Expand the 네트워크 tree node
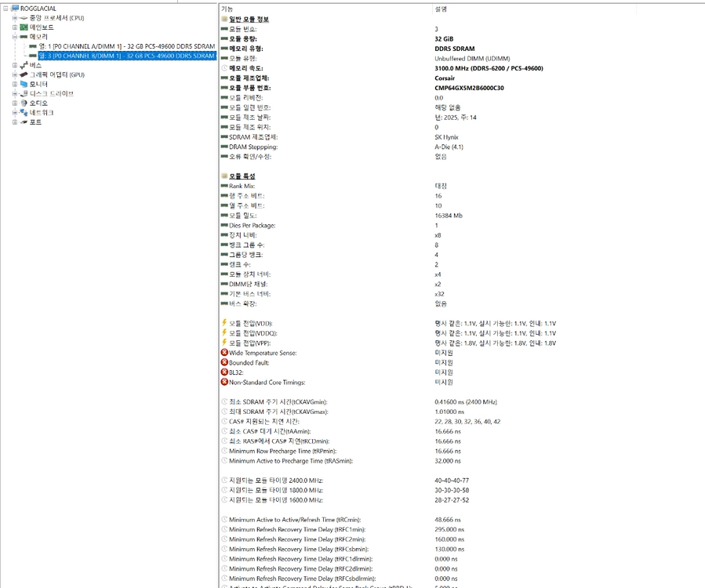 [15, 112]
